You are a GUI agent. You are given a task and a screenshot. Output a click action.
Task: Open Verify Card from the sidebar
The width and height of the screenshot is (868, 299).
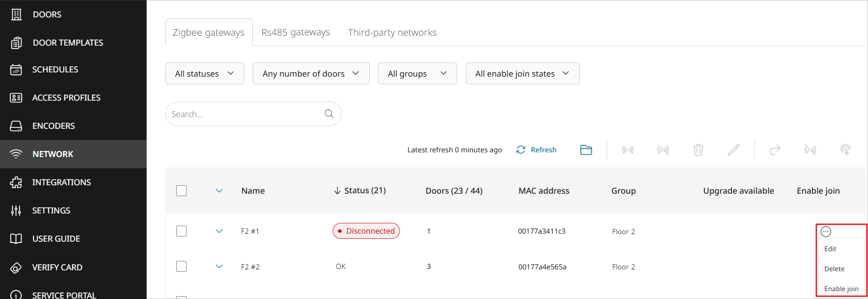coord(57,268)
